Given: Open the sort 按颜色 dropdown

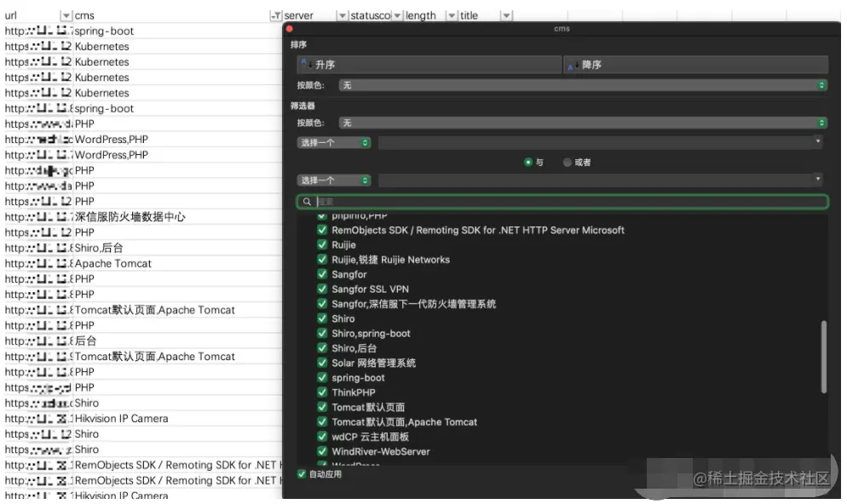Looking at the screenshot, I should coord(583,85).
